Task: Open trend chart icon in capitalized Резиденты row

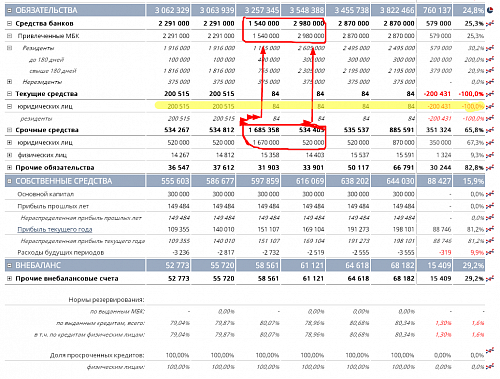Action: point(490,48)
